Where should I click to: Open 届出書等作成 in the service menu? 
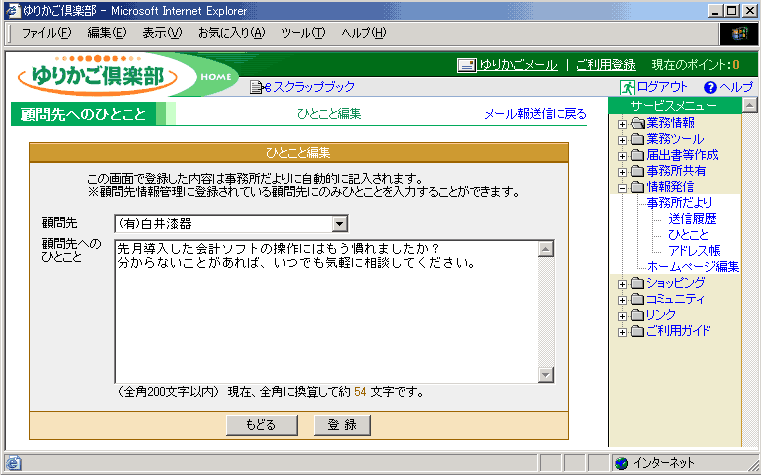[682, 155]
